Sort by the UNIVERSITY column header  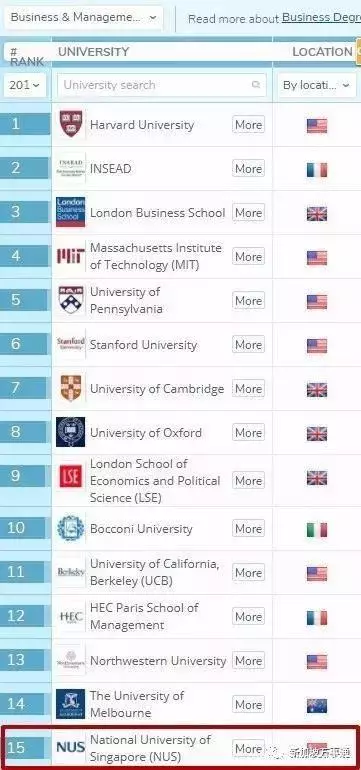coord(93,52)
